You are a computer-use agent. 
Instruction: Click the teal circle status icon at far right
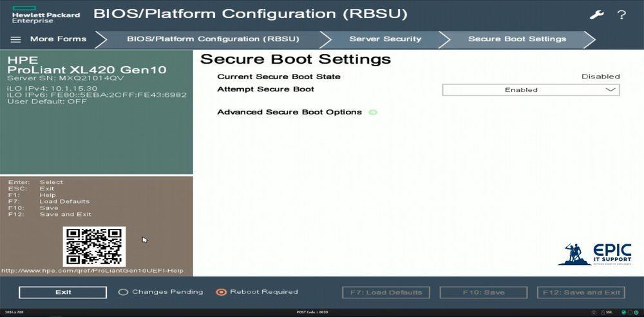pos(636,312)
